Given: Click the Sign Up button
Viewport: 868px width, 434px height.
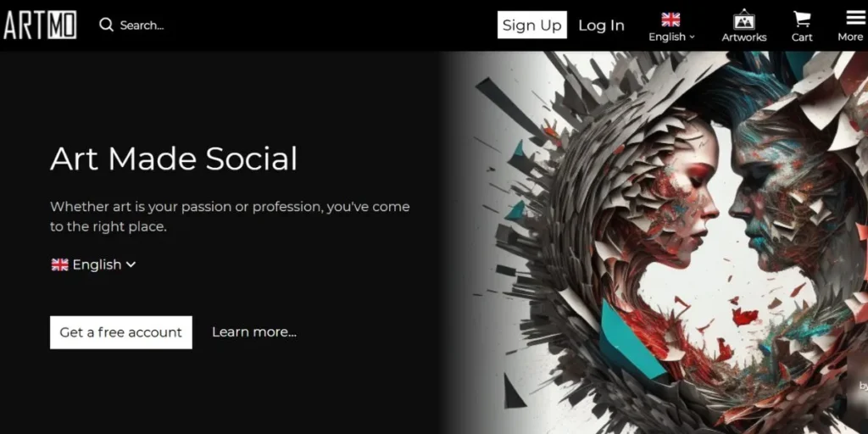Looking at the screenshot, I should tap(532, 25).
